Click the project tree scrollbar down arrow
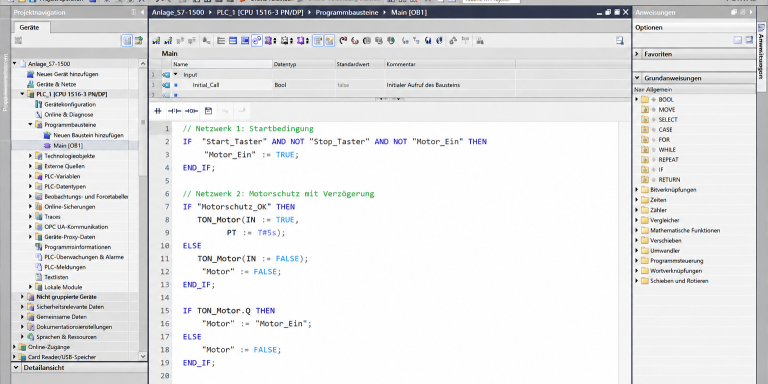This screenshot has width=768, height=384. click(x=143, y=357)
